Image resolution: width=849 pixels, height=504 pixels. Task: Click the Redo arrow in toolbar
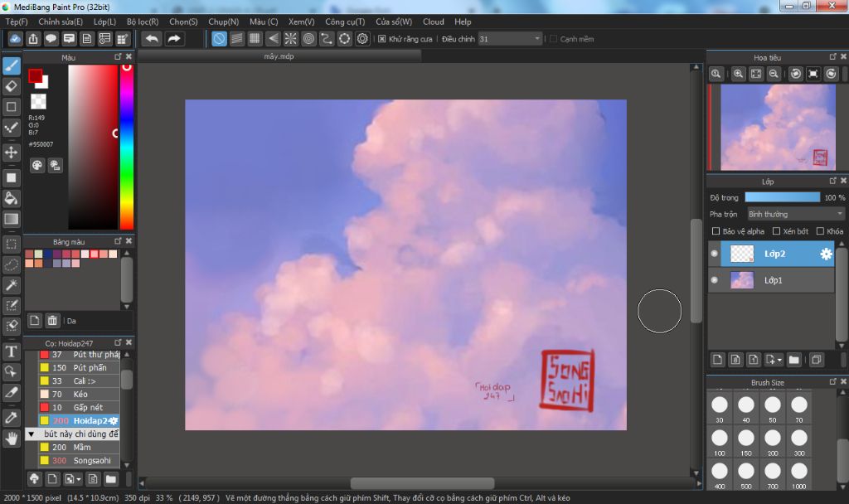174,38
